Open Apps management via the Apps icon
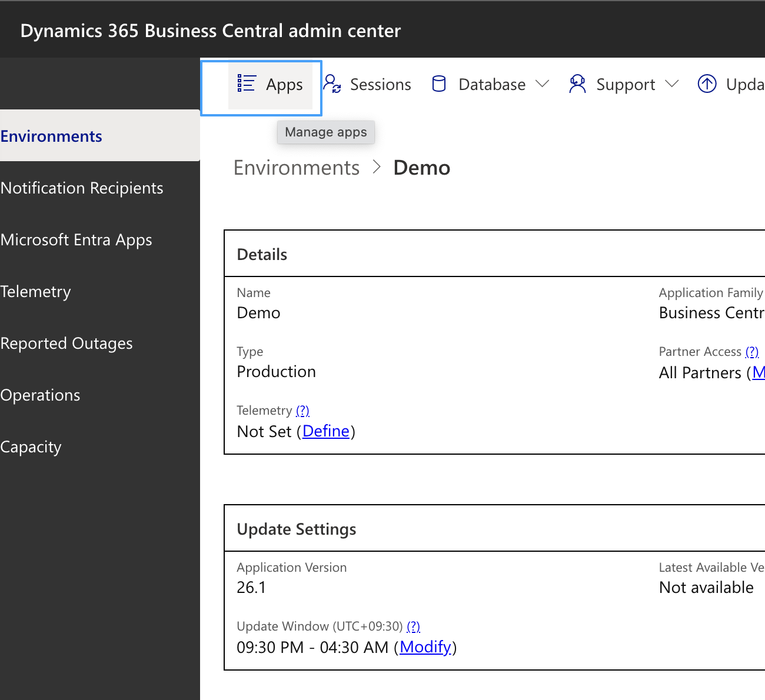The height and width of the screenshot is (700, 765). [x=247, y=84]
